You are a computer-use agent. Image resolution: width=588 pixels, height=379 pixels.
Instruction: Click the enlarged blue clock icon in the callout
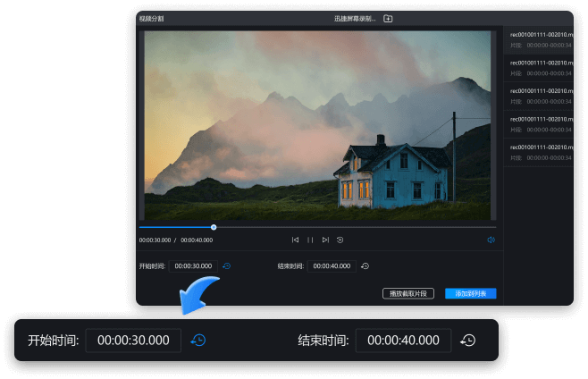point(198,341)
